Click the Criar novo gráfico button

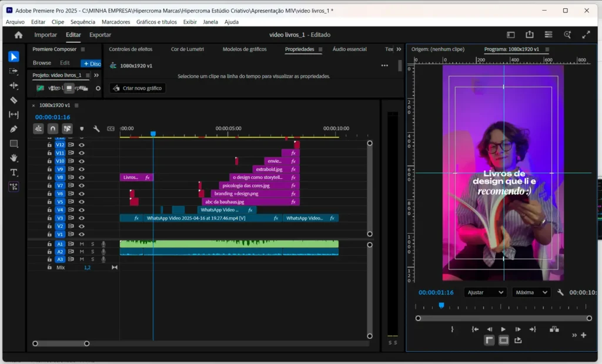click(x=138, y=88)
